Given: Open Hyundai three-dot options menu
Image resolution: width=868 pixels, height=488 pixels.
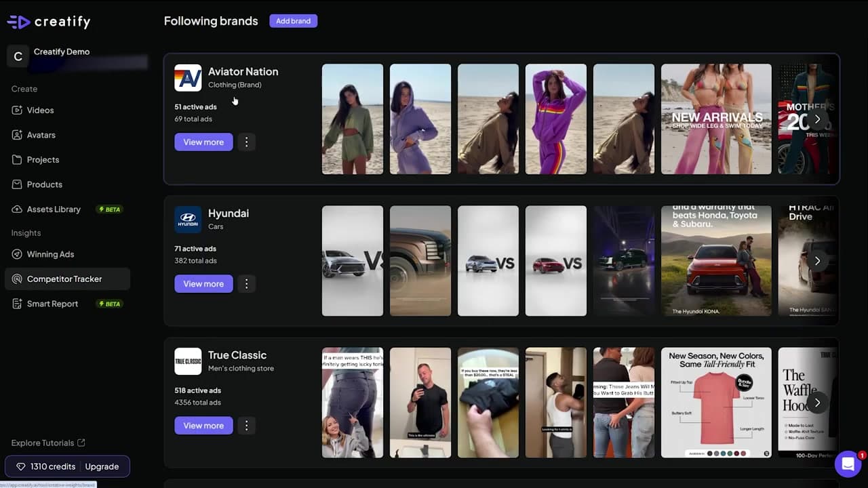Looking at the screenshot, I should pos(247,283).
